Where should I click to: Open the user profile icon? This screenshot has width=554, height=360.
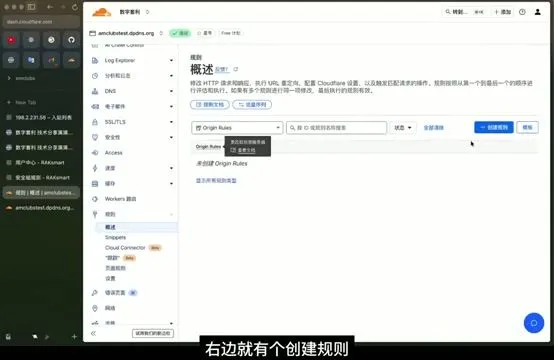pos(537,12)
